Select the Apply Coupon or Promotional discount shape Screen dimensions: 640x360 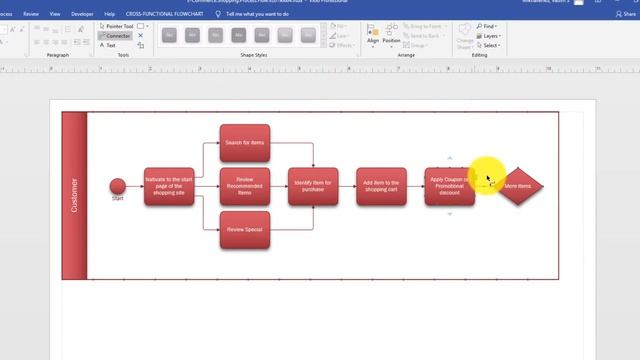pos(449,186)
